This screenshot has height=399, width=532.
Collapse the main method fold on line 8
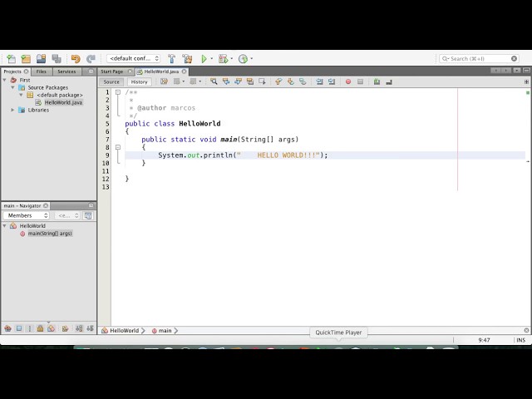coord(118,147)
